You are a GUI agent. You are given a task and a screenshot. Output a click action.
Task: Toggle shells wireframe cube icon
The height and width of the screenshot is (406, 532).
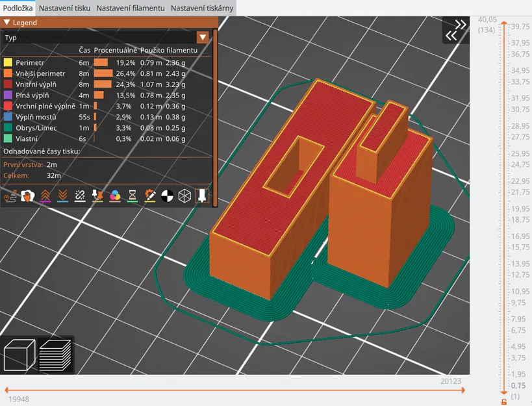click(x=184, y=196)
